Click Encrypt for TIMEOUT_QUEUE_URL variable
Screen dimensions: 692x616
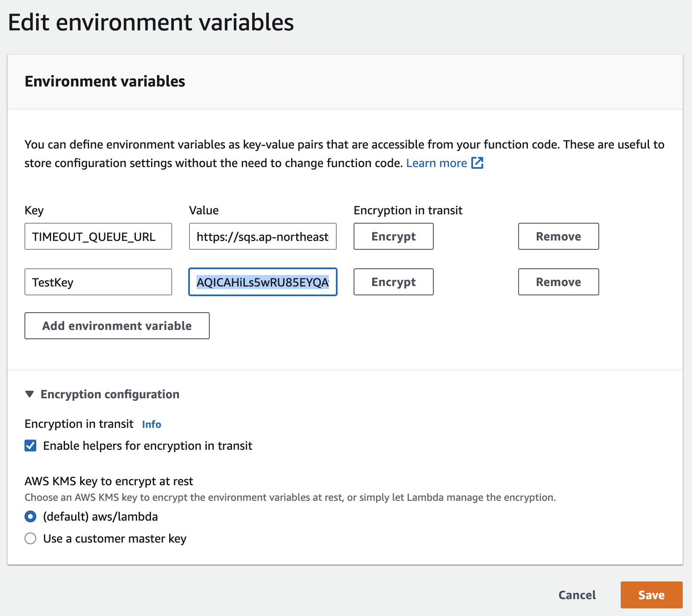pos(393,236)
